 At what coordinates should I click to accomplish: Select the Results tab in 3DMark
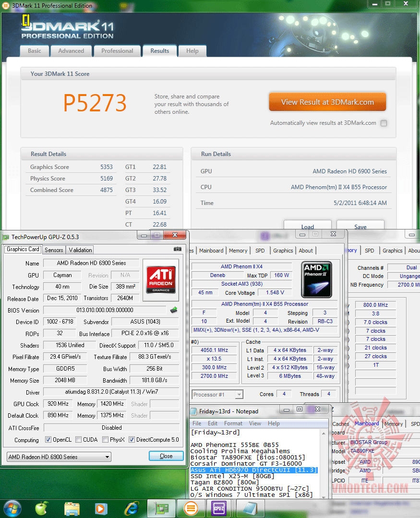[x=160, y=51]
